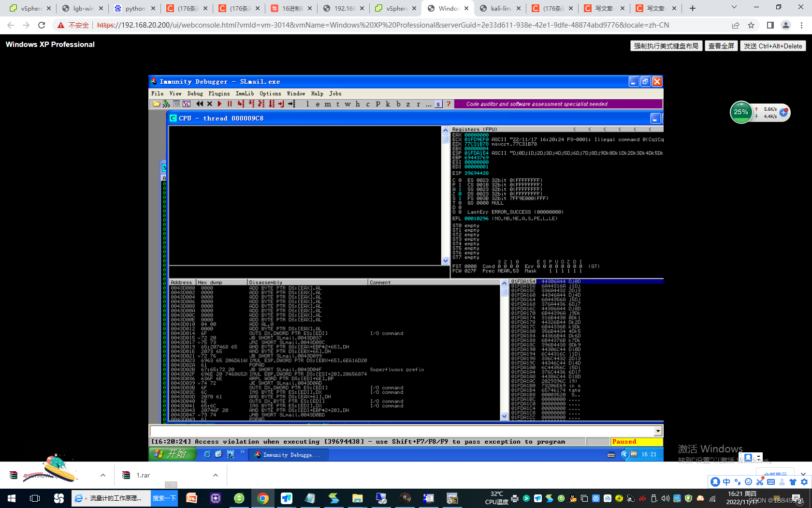The height and width of the screenshot is (508, 812).
Task: Click Go to address black arrow icon
Action: (x=291, y=104)
